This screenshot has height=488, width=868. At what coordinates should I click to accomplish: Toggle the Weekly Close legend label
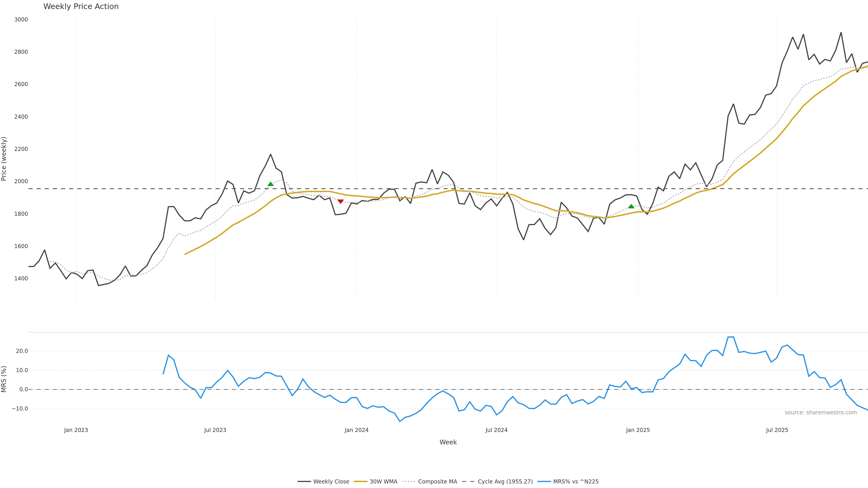click(x=331, y=482)
